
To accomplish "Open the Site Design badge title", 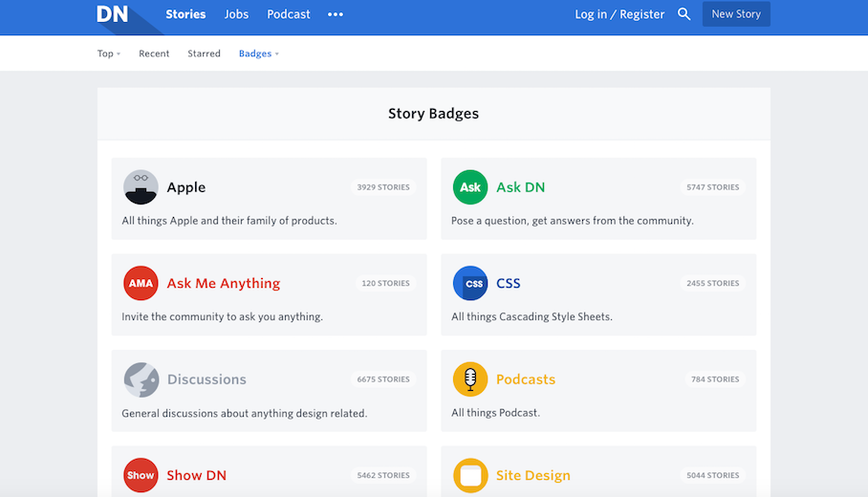I will [x=533, y=475].
